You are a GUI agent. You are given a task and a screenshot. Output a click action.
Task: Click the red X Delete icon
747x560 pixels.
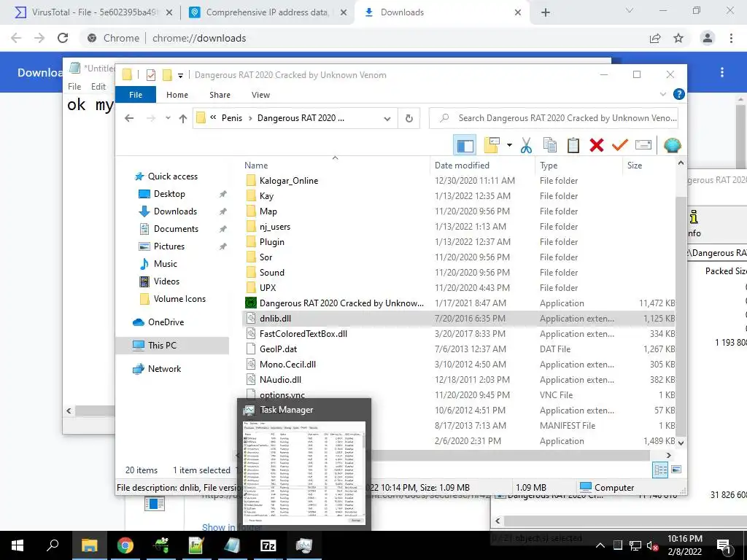pos(597,145)
